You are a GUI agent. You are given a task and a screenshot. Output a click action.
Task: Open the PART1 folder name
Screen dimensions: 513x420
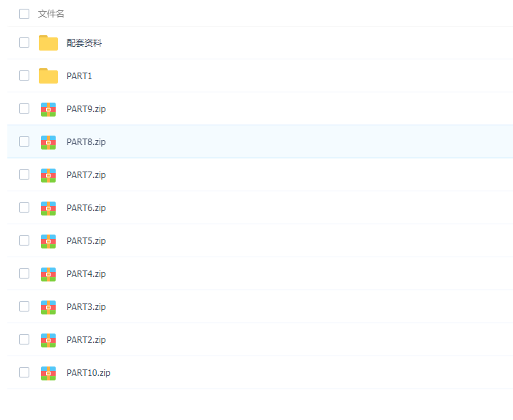(79, 76)
